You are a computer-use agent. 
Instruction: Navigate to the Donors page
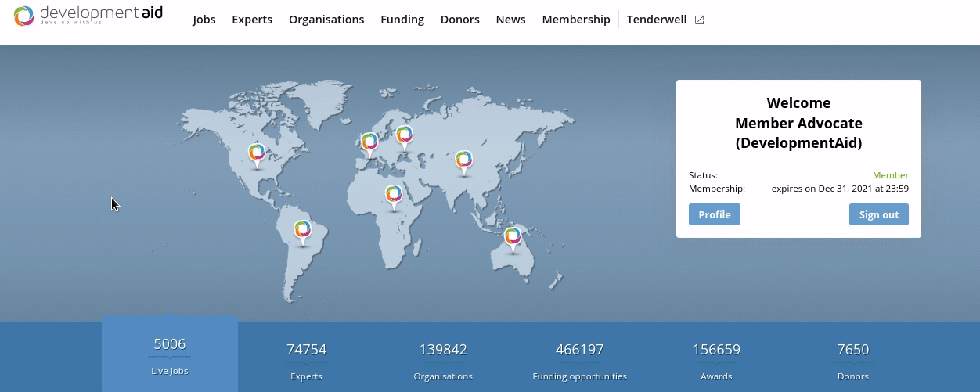[x=460, y=20]
